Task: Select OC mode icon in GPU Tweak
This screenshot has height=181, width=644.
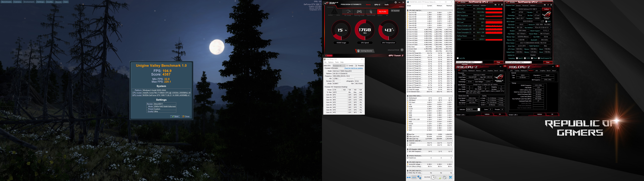Action: [348, 12]
